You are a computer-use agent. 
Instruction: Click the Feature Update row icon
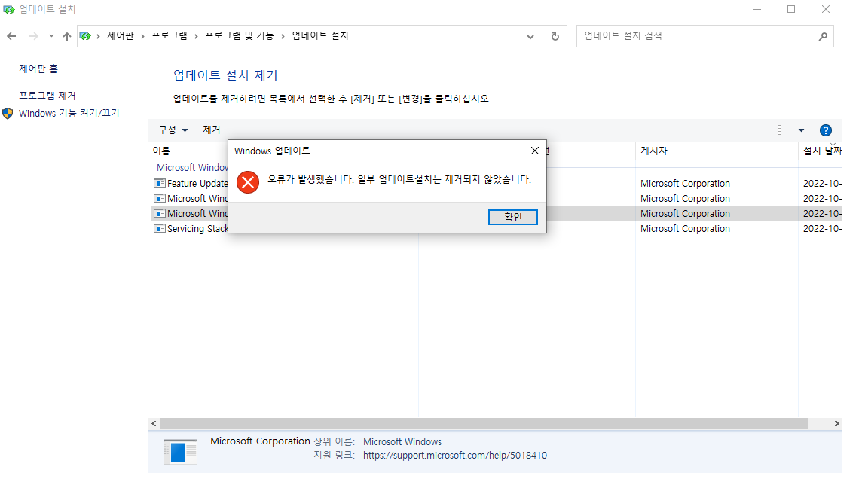pyautogui.click(x=160, y=183)
